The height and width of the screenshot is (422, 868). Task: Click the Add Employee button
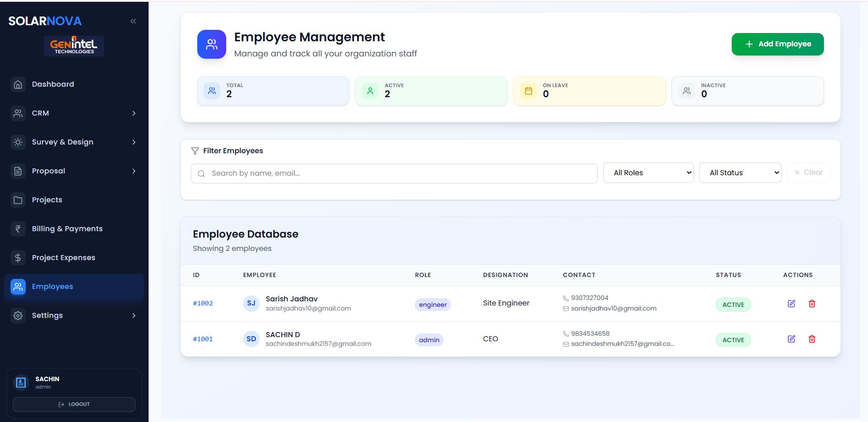[777, 44]
